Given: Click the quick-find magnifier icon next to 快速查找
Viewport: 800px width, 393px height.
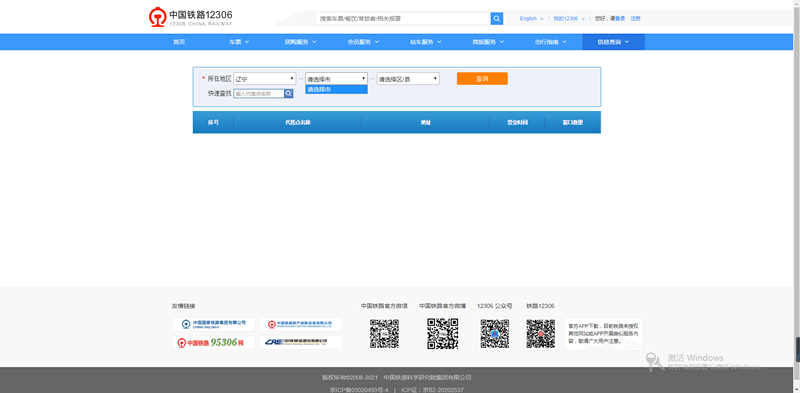Looking at the screenshot, I should point(289,93).
